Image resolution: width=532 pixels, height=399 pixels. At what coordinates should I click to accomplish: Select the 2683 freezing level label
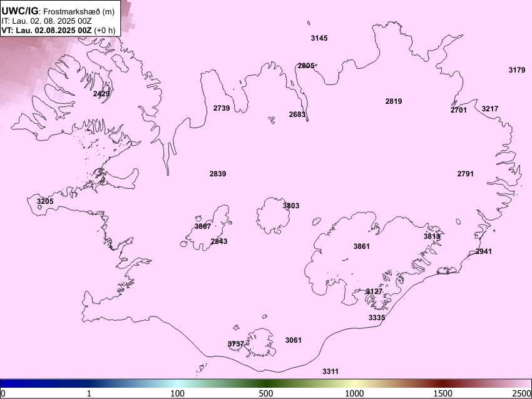297,114
